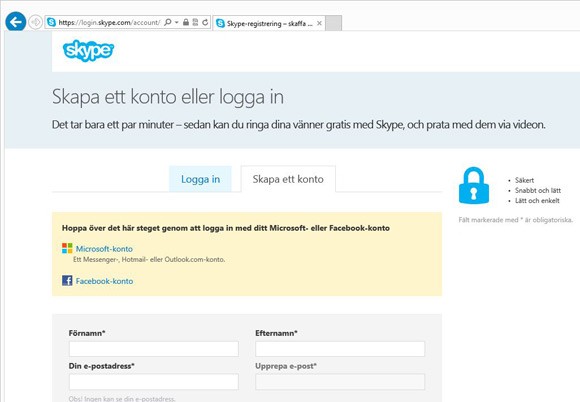Click the browser back arrow button
580x402 pixels.
[x=16, y=22]
